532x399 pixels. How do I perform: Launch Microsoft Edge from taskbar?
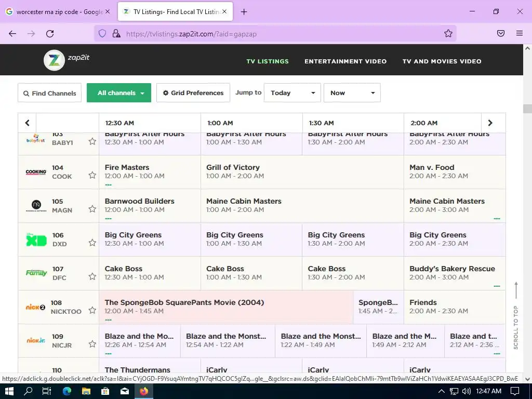click(67, 391)
